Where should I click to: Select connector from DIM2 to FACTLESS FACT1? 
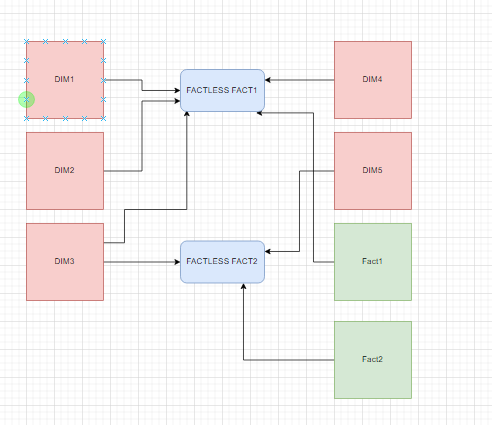(x=142, y=137)
